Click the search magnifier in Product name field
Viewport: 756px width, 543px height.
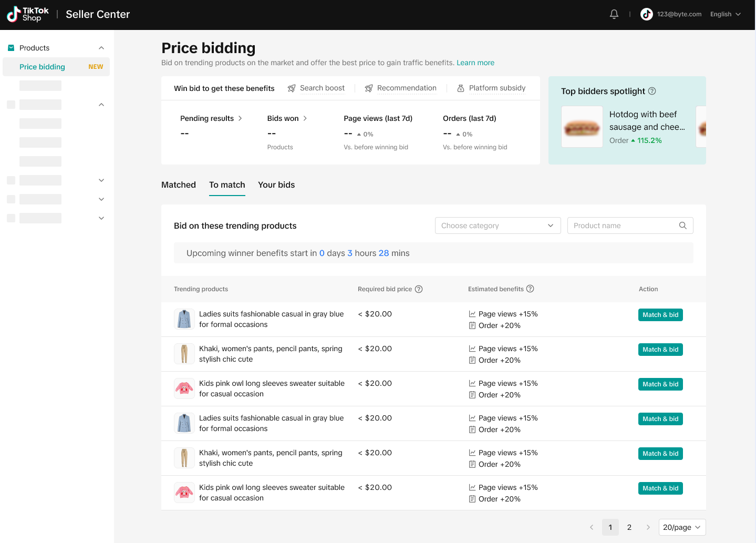(x=682, y=226)
